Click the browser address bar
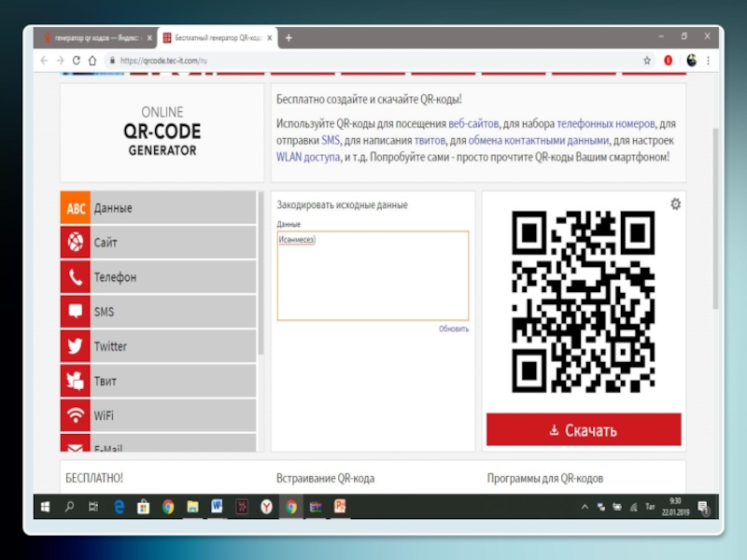Image resolution: width=747 pixels, height=560 pixels. pos(373,60)
